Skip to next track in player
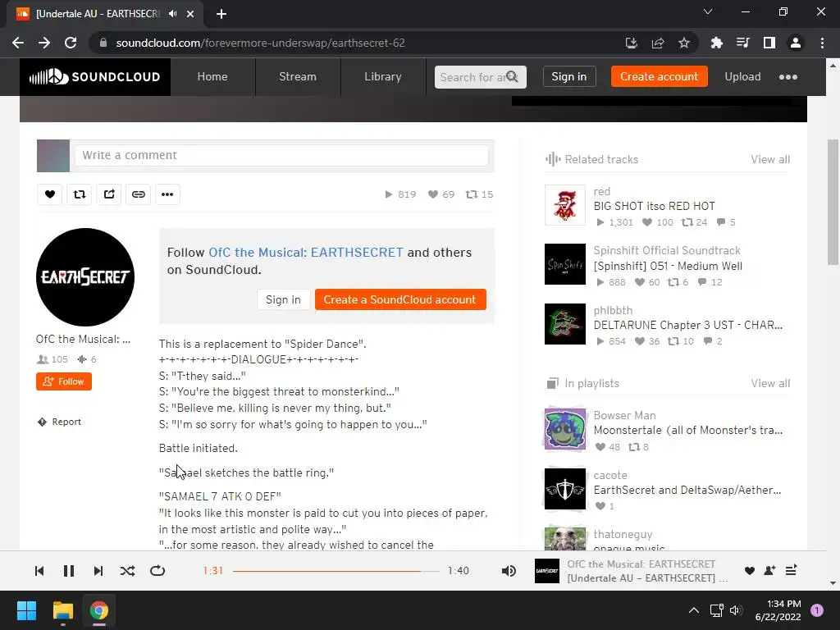This screenshot has width=840, height=630. (x=98, y=571)
